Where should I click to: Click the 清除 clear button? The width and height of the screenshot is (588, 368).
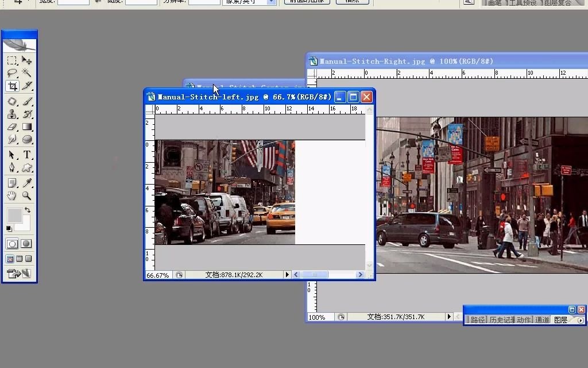pyautogui.click(x=352, y=2)
